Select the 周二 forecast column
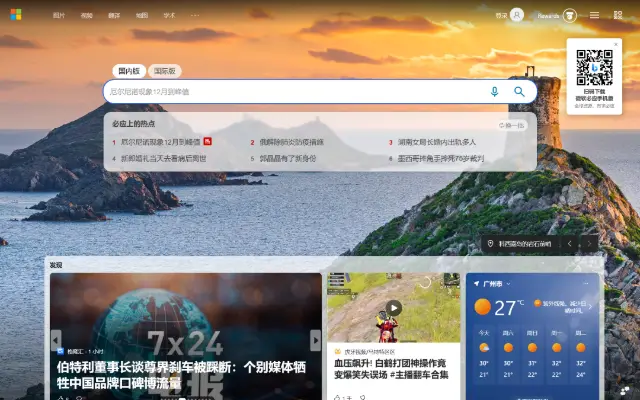This screenshot has height=400, width=640. pyautogui.click(x=581, y=354)
